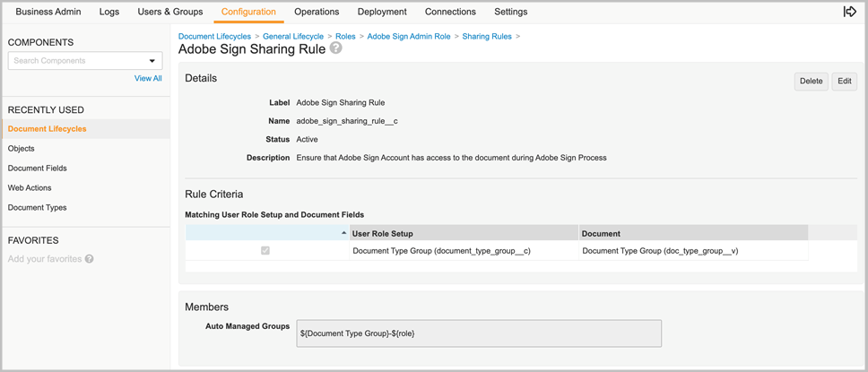Click the Search Components input field
Viewport: 868px width, 372px height.
76,61
